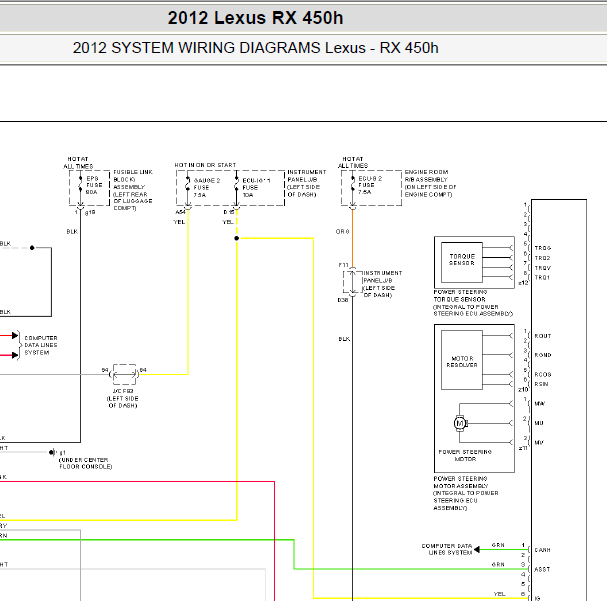
Task: Select the ECU-IG 1 FUSE 10A label
Action: (256, 188)
